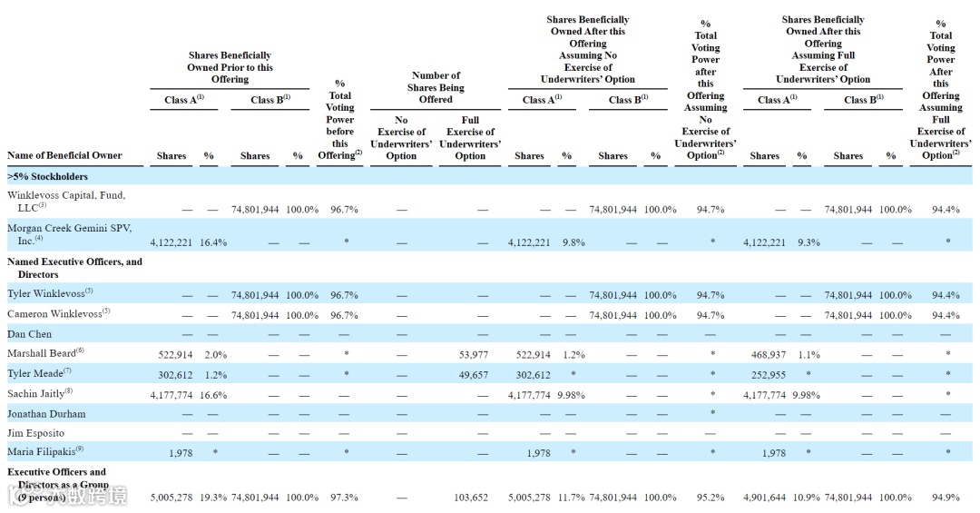The height and width of the screenshot is (513, 980).
Task: Click the '4,901,644' group shares value
Action: click(x=764, y=498)
